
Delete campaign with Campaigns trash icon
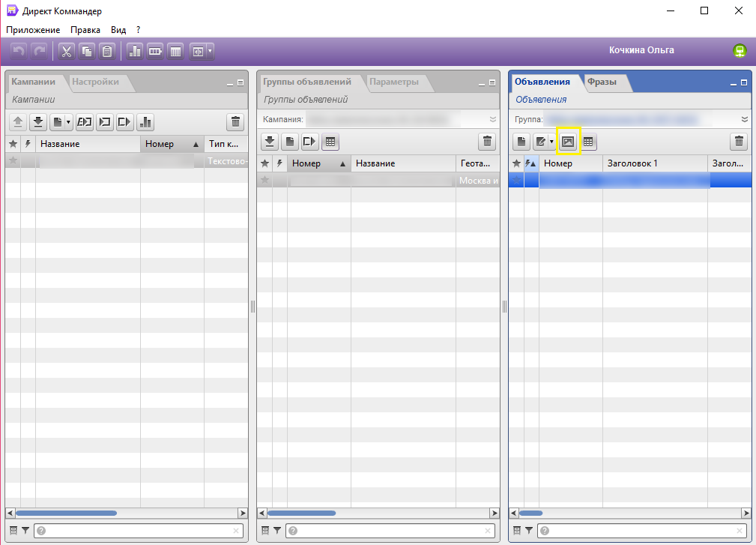coord(235,122)
